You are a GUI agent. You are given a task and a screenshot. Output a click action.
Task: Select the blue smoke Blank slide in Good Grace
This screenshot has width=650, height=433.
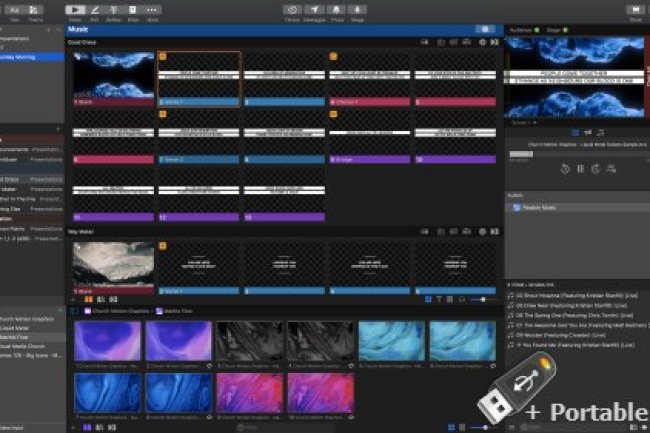[113, 79]
